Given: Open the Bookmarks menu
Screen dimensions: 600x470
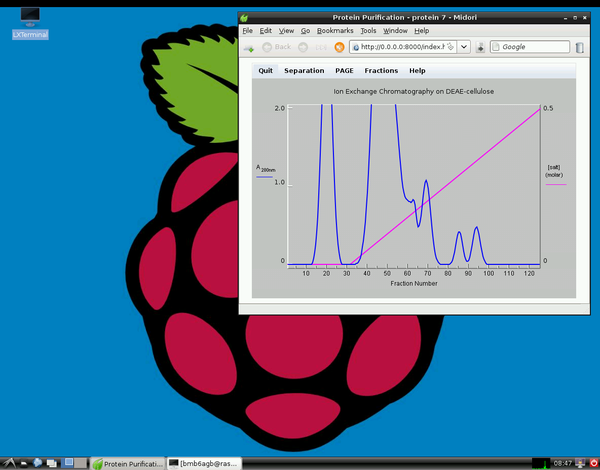Looking at the screenshot, I should 335,31.
